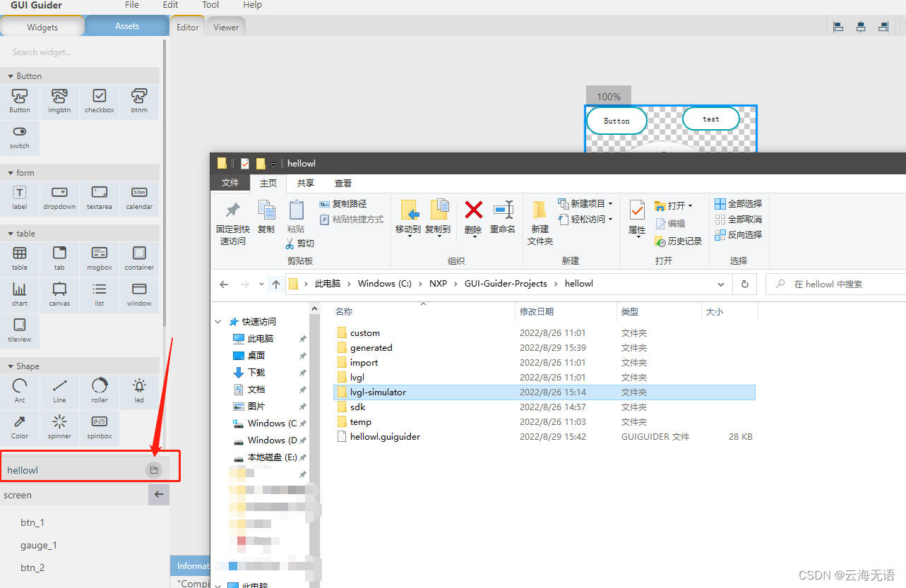
Task: Switch to the Viewer tab
Action: tap(225, 26)
